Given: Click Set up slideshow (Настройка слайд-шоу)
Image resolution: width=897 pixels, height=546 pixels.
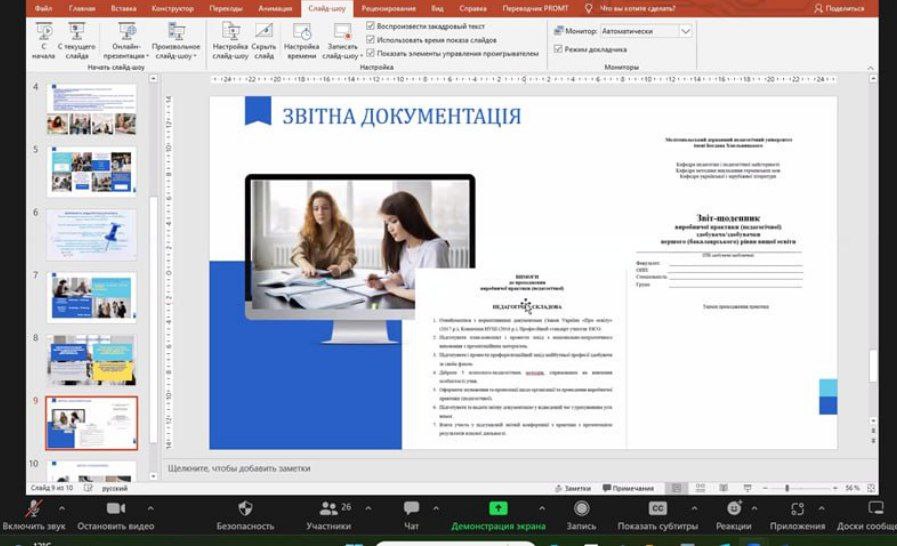Looking at the screenshot, I should [230, 39].
